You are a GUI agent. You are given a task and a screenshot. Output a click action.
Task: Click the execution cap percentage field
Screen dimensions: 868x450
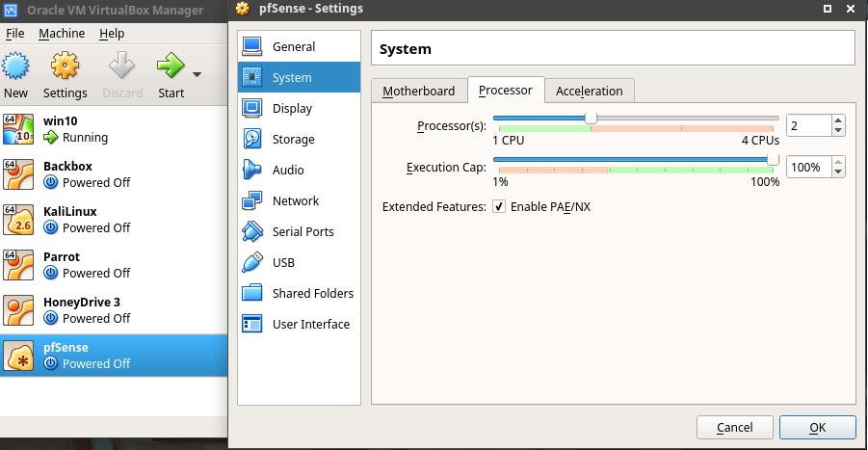click(809, 167)
